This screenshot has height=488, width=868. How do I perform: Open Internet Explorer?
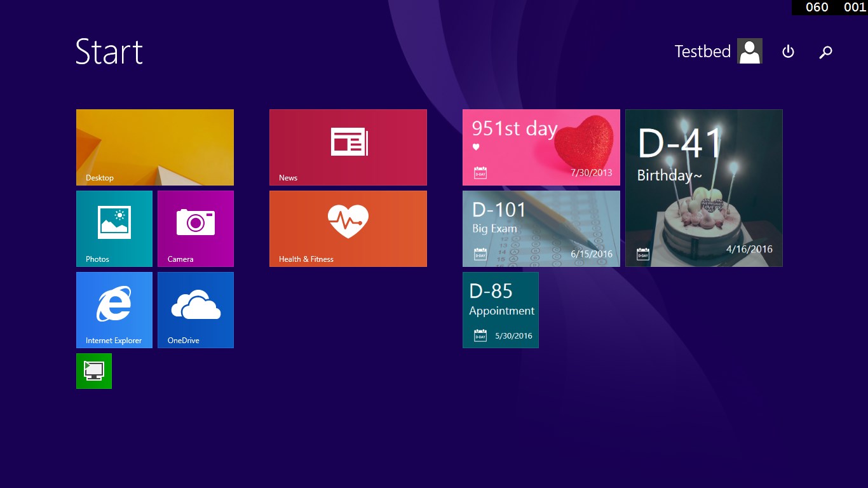pos(114,310)
